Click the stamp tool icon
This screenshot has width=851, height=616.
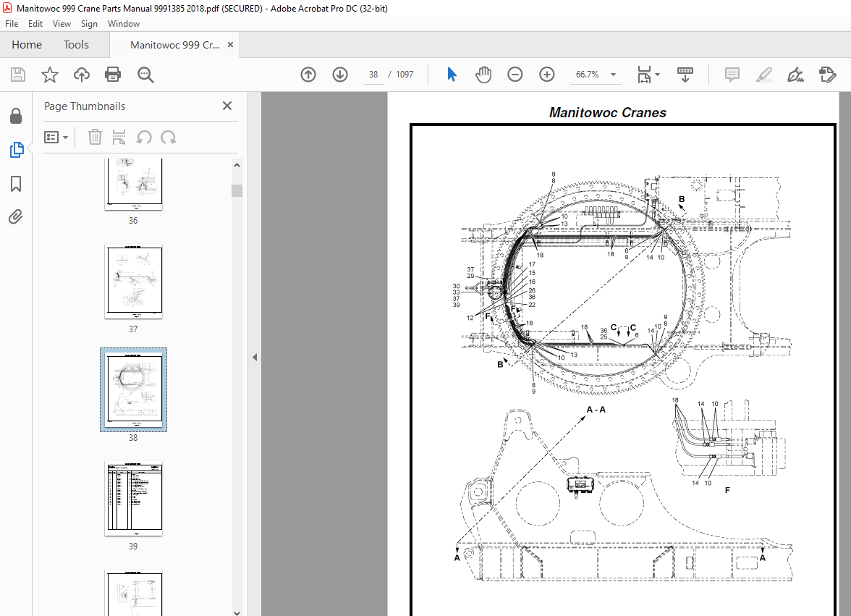[828, 75]
